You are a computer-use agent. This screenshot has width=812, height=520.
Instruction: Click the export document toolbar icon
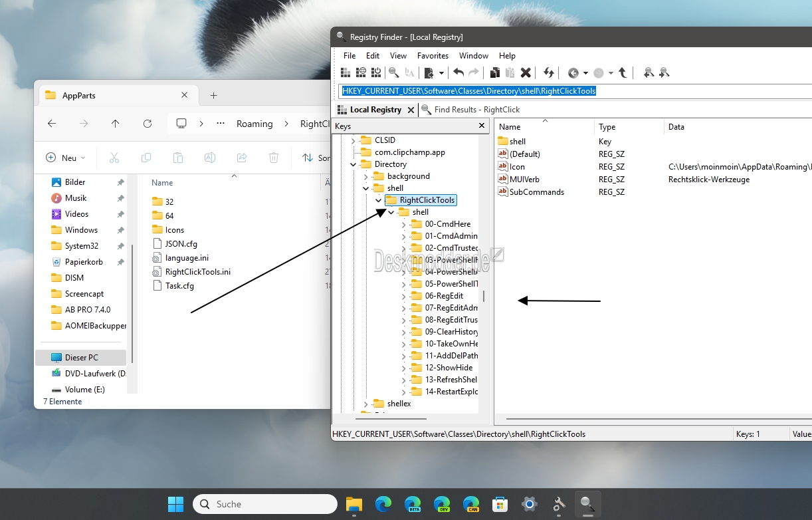(429, 72)
